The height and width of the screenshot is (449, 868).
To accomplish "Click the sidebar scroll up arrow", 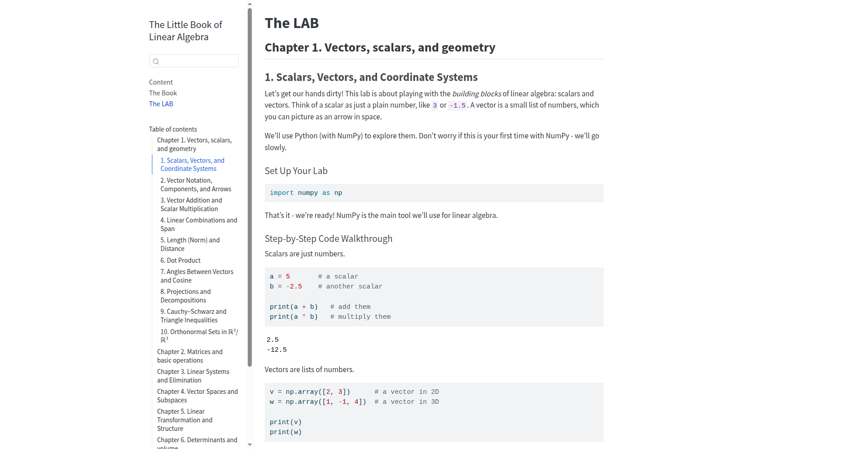I will click(x=250, y=4).
